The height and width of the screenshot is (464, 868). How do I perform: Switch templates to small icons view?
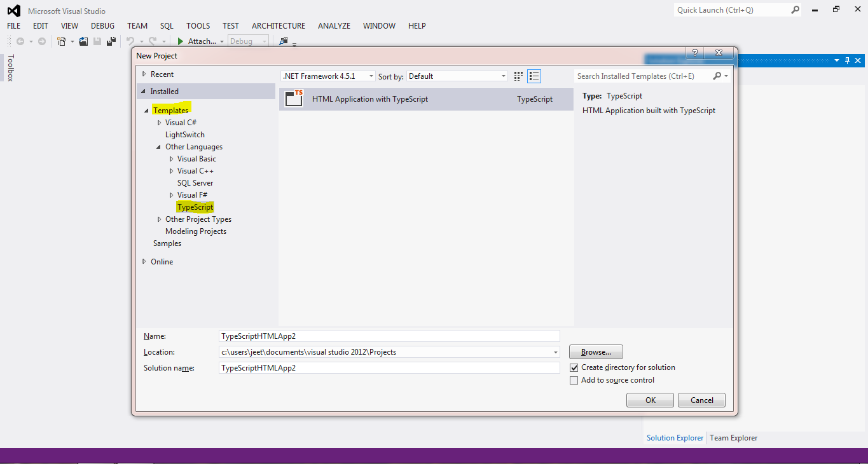click(518, 76)
